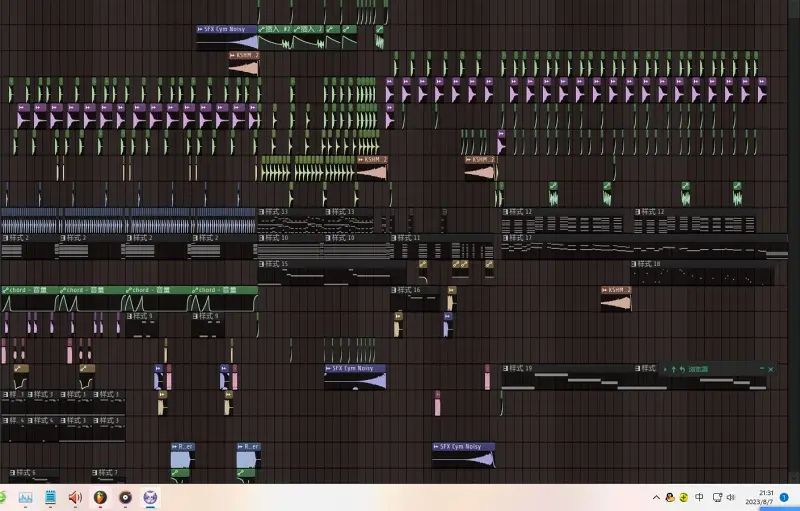The image size is (800, 511).
Task: Click the undo arrow in 浏览器 panel
Action: [x=682, y=369]
